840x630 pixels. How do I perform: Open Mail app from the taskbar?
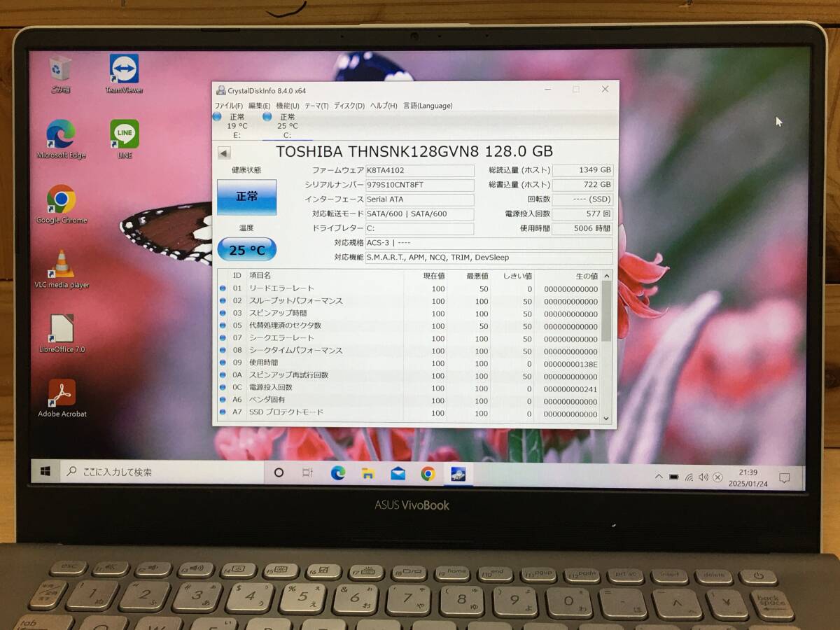tap(398, 473)
